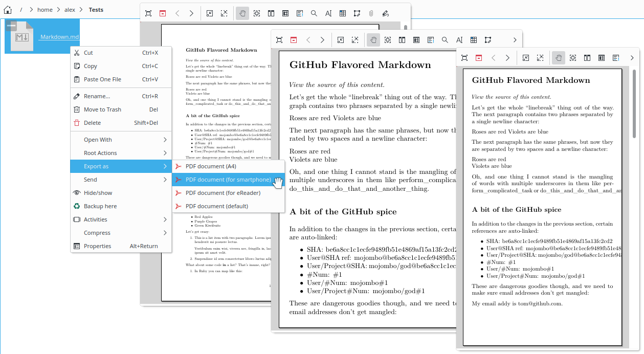Go to previous page in leftmost preview
644x354 pixels.
pyautogui.click(x=177, y=13)
